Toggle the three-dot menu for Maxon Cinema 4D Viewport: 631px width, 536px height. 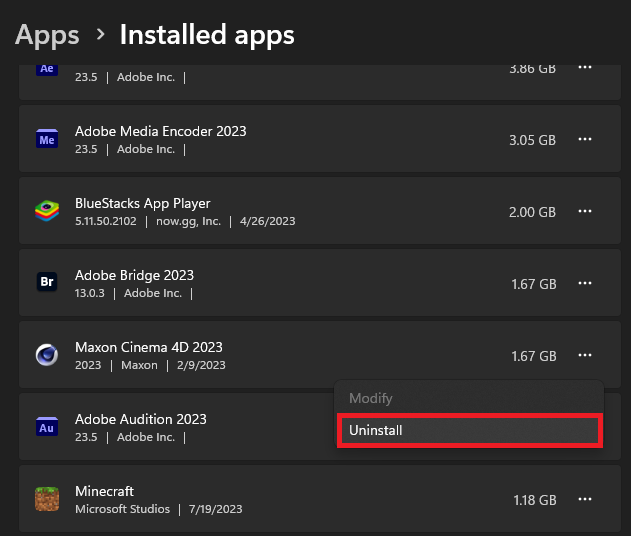pyautogui.click(x=586, y=355)
